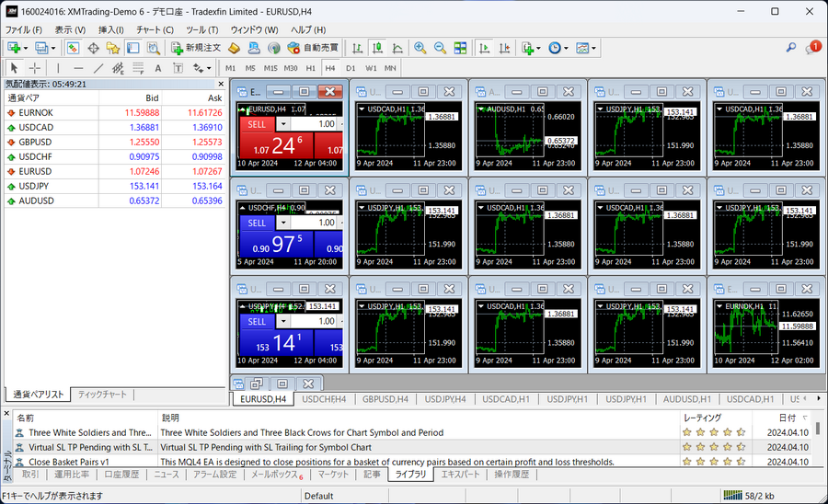Image resolution: width=828 pixels, height=504 pixels.
Task: Open the signals icon
Action: pos(273,48)
